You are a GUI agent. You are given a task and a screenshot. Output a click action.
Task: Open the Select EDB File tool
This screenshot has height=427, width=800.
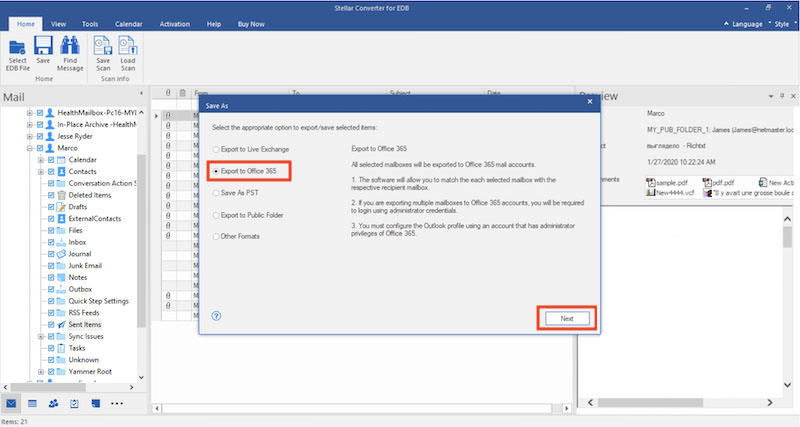(x=17, y=54)
